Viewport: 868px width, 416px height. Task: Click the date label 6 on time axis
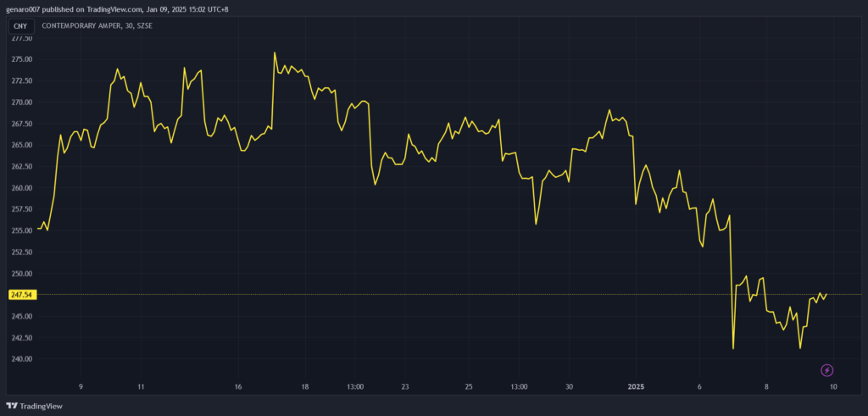click(x=700, y=387)
